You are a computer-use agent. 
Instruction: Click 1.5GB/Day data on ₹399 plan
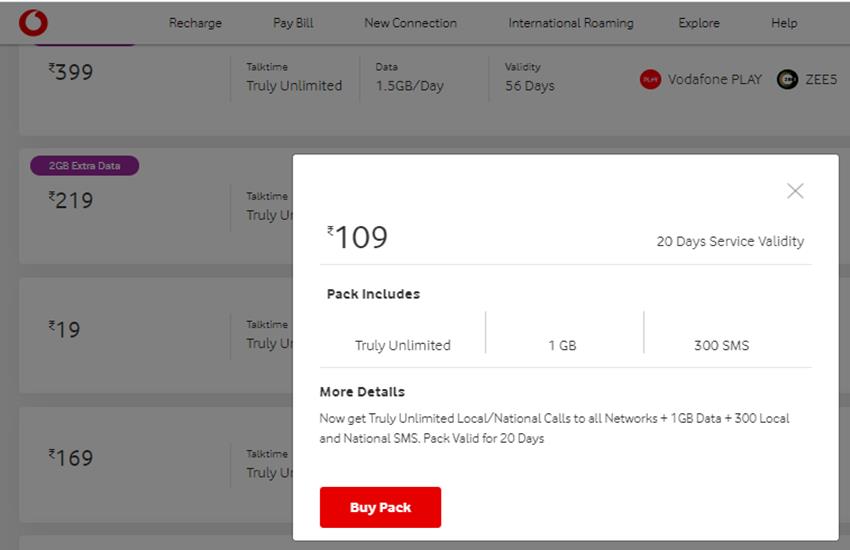click(x=409, y=86)
